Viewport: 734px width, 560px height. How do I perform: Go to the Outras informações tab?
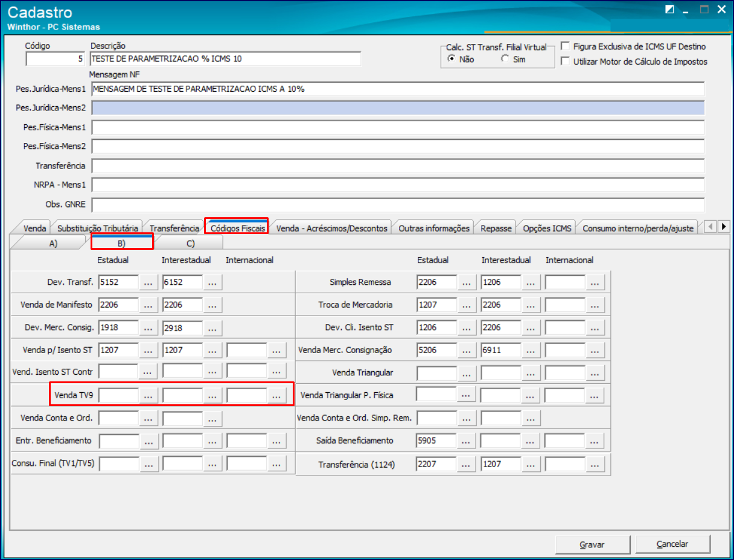[x=433, y=228]
